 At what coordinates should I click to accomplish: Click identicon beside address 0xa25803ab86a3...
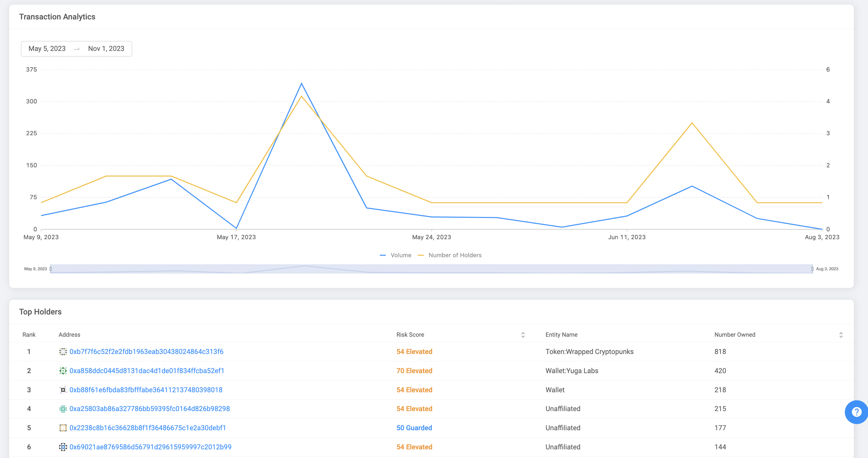coord(63,409)
